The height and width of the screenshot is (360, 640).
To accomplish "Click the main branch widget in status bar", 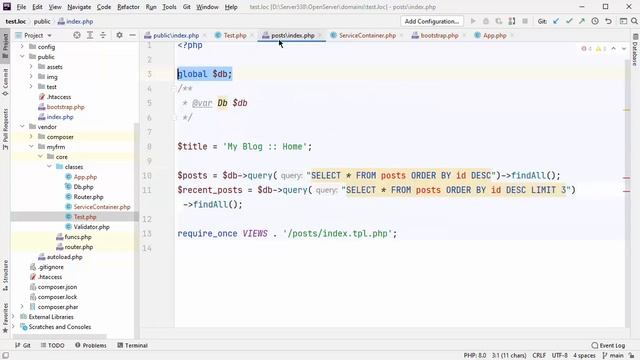I will point(613,356).
